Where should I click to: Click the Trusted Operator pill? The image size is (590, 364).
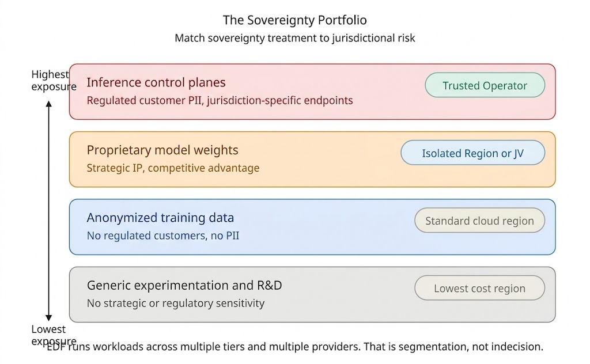(x=485, y=86)
